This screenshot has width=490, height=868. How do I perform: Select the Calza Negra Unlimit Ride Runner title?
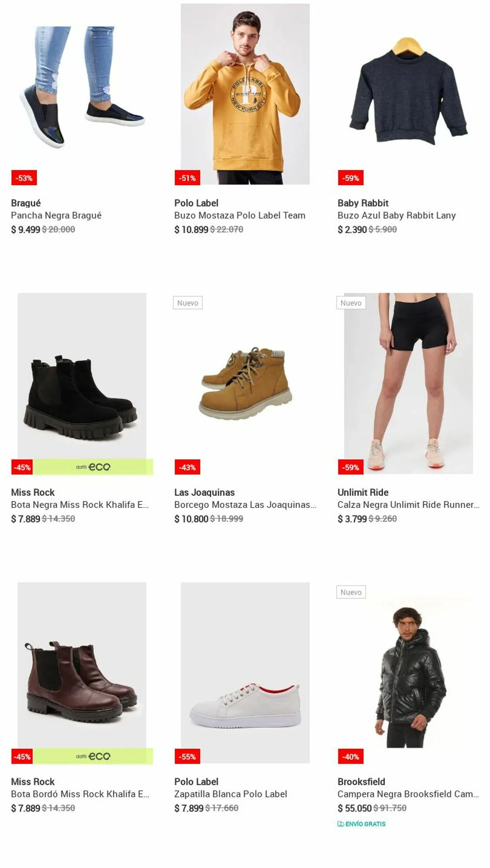pyautogui.click(x=408, y=504)
